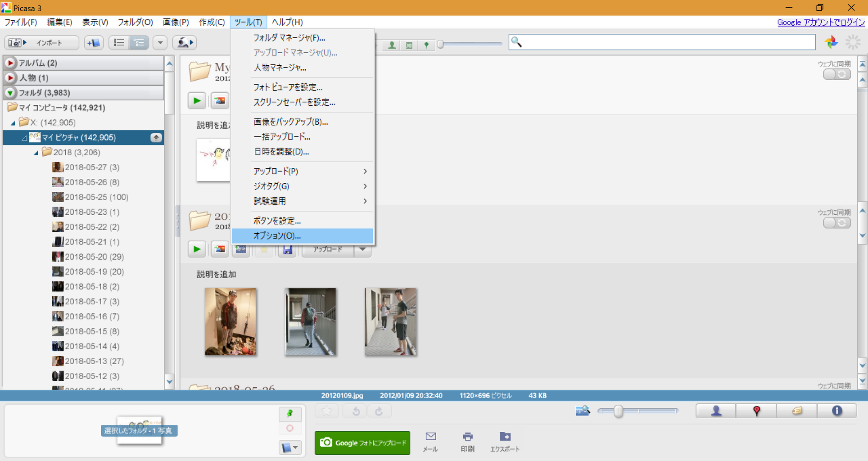Click the Print (印刷) button
Viewport: 868px width, 461px height.
(467, 442)
